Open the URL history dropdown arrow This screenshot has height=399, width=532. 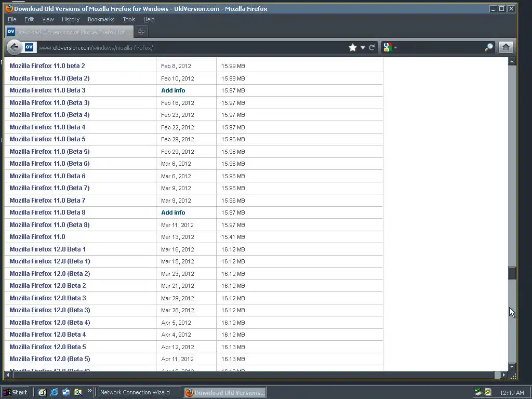[363, 47]
